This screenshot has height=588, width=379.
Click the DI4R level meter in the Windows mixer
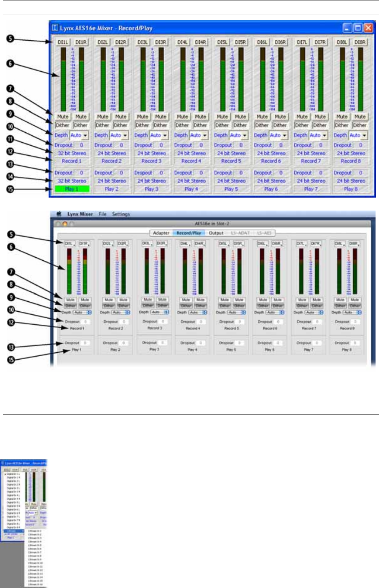point(201,79)
